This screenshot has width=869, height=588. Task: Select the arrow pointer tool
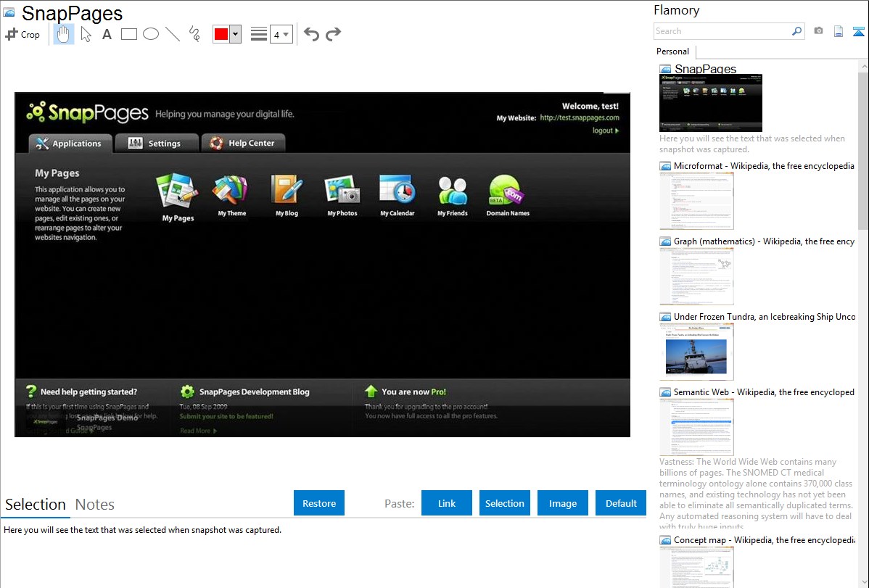(86, 34)
